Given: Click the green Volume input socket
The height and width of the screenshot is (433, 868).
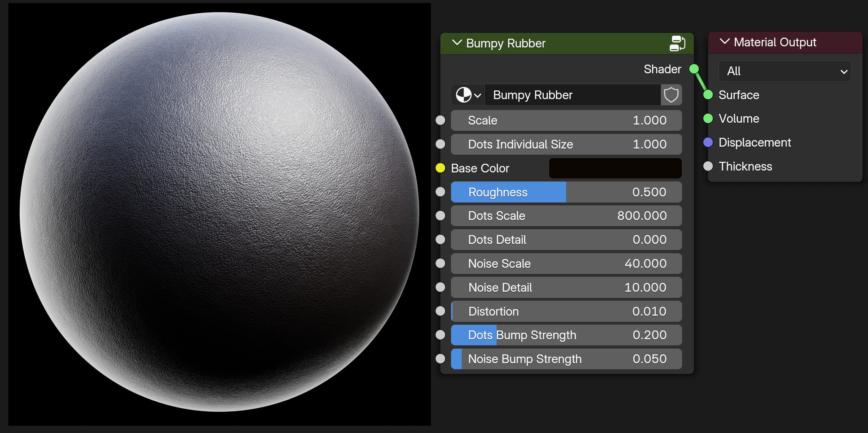Looking at the screenshot, I should click(708, 119).
